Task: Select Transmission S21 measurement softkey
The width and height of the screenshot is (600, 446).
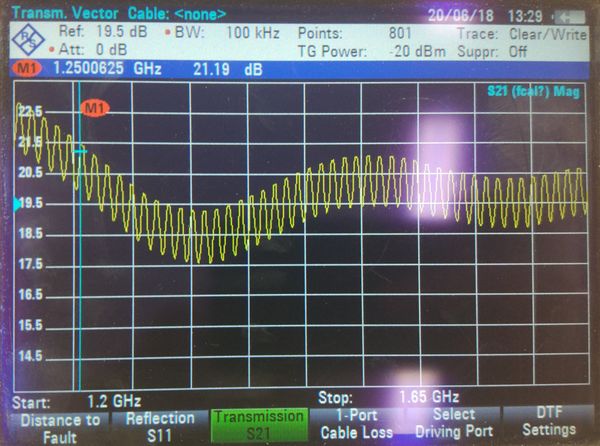Action: pyautogui.click(x=259, y=425)
